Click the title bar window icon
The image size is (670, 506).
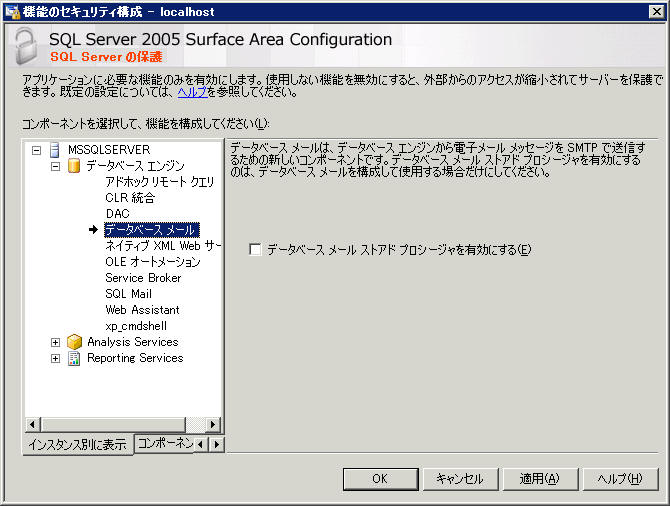(12, 12)
